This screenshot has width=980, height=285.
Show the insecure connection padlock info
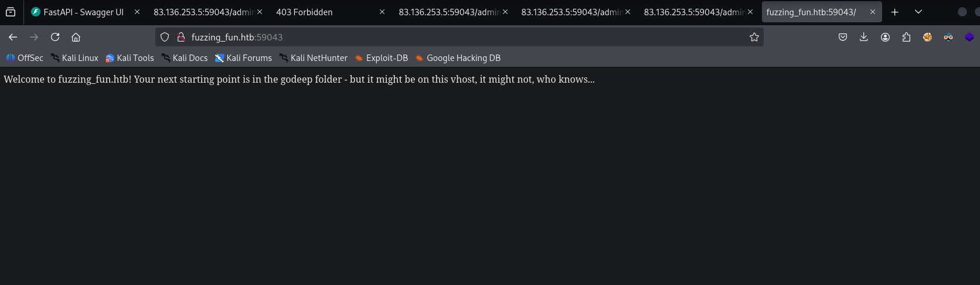tap(181, 37)
